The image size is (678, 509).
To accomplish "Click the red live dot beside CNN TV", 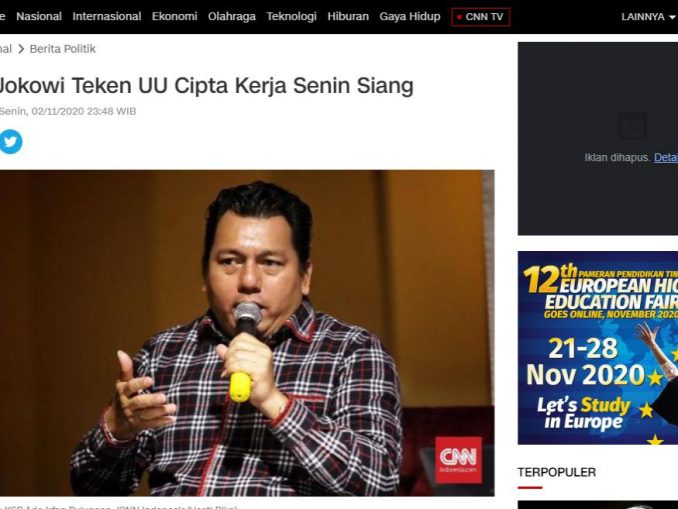I will [459, 17].
